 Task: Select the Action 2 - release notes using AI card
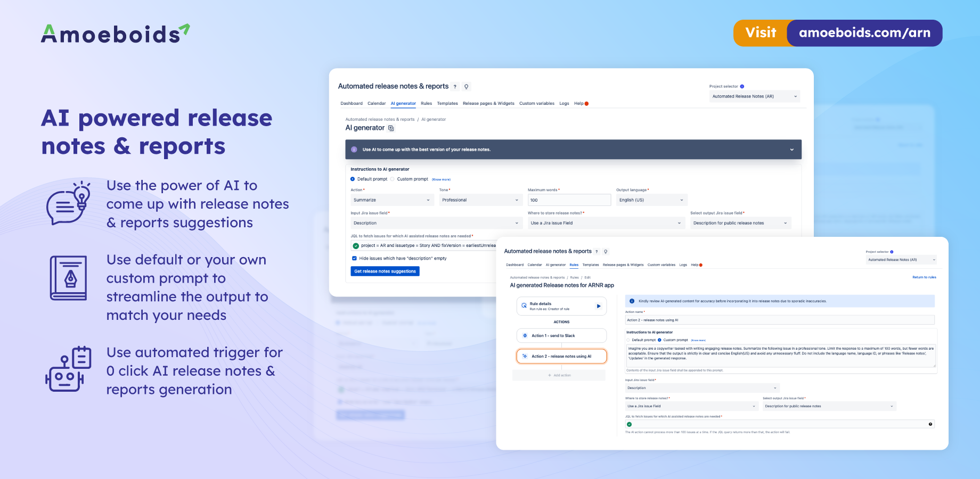pos(561,356)
